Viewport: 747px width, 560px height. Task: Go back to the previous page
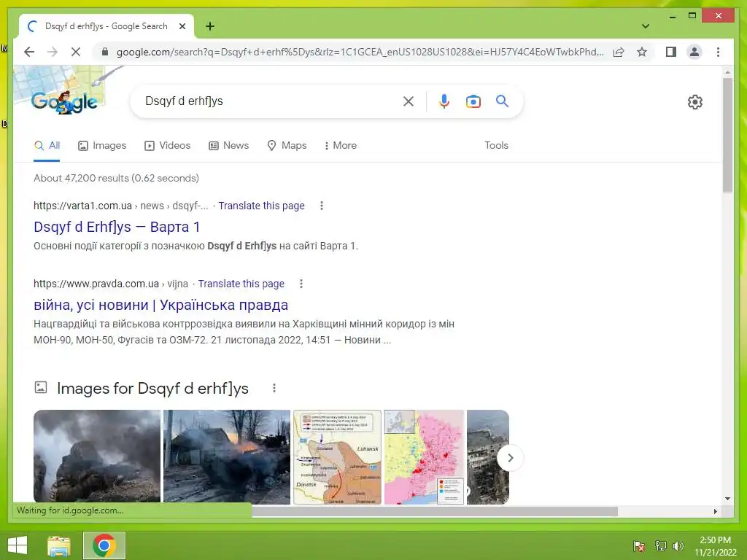point(29,52)
